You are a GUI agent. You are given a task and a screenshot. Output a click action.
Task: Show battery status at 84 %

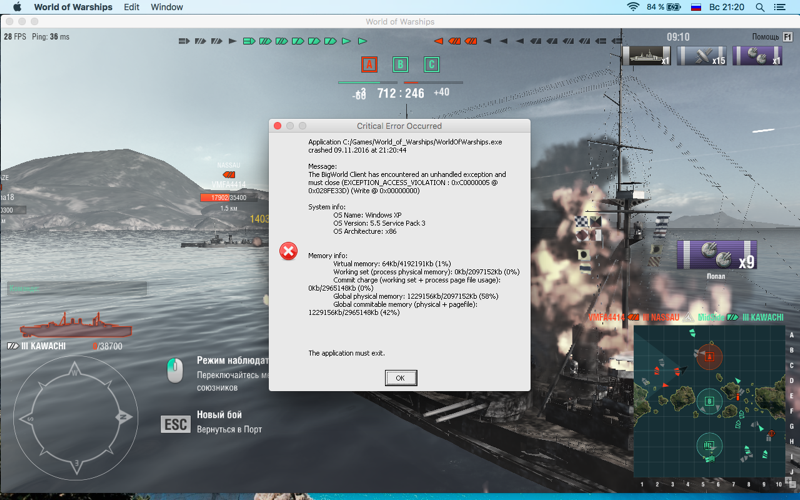(663, 7)
